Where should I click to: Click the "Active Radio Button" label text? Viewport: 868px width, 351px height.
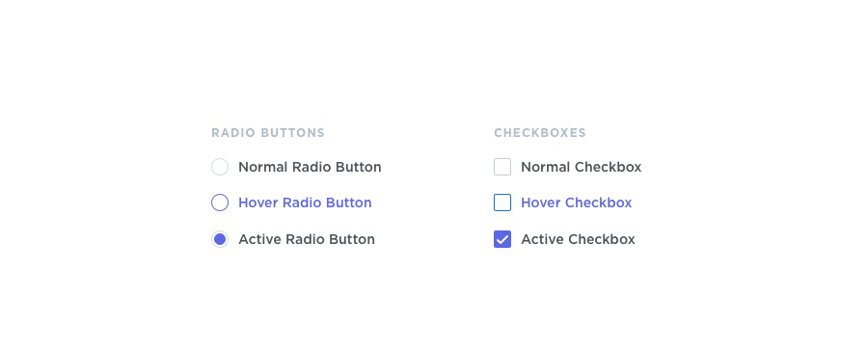307,239
